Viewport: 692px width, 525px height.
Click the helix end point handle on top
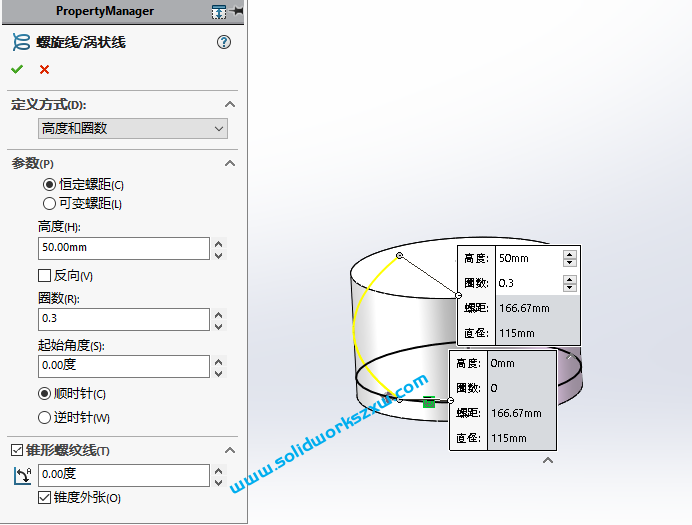tap(399, 255)
